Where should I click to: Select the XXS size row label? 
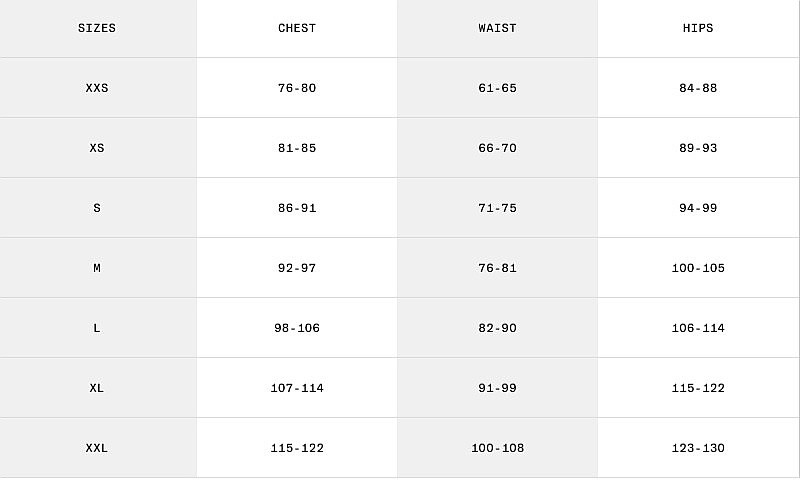tap(97, 88)
